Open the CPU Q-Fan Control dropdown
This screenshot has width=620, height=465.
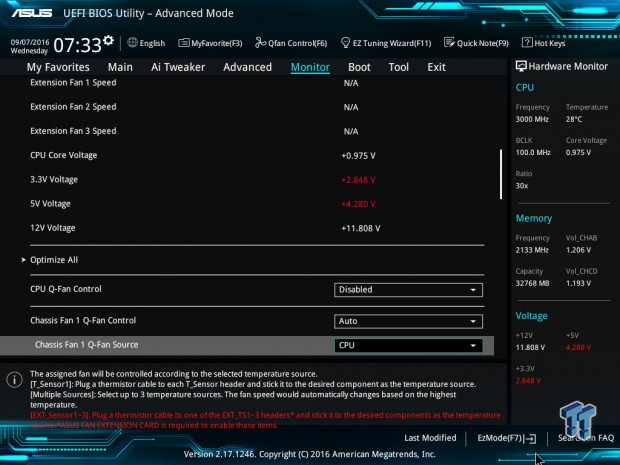(x=408, y=289)
